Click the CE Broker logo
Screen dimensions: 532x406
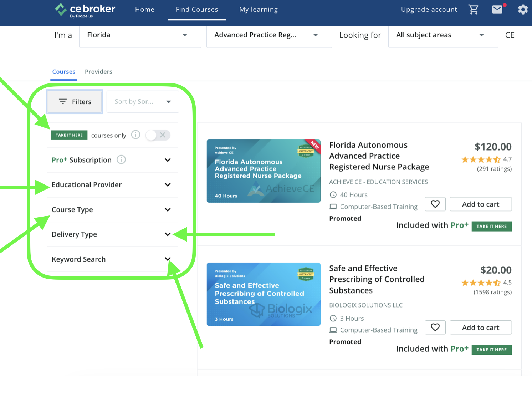click(x=85, y=10)
